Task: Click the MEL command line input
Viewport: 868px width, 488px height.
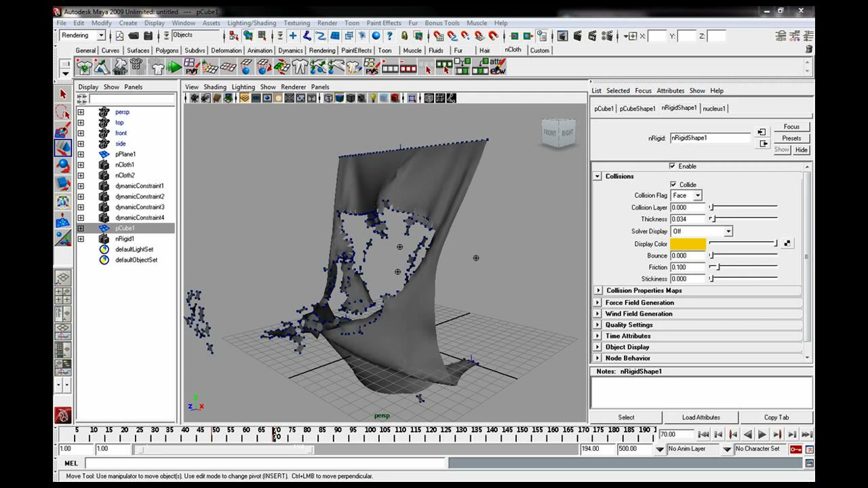Action: (265, 464)
